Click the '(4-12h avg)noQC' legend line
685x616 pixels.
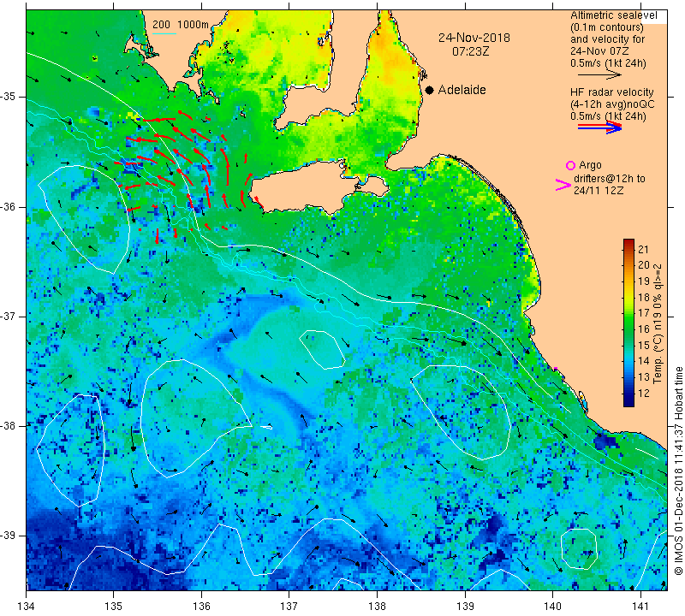click(x=612, y=104)
